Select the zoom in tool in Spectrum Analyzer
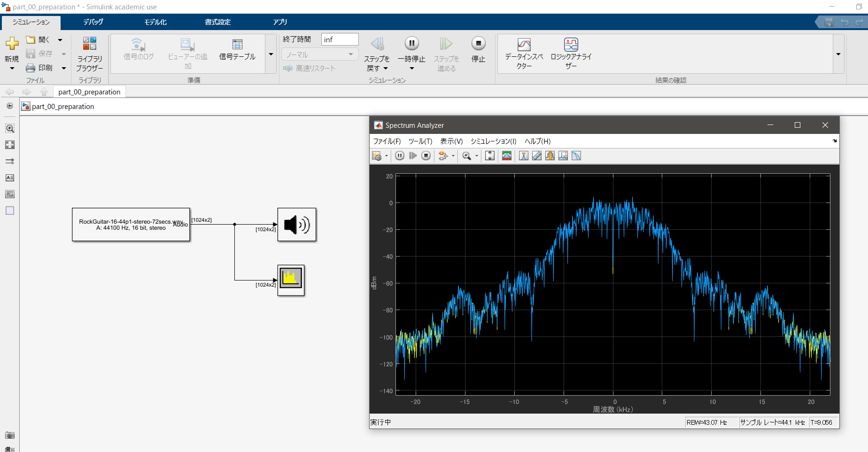The image size is (868, 452). point(466,156)
